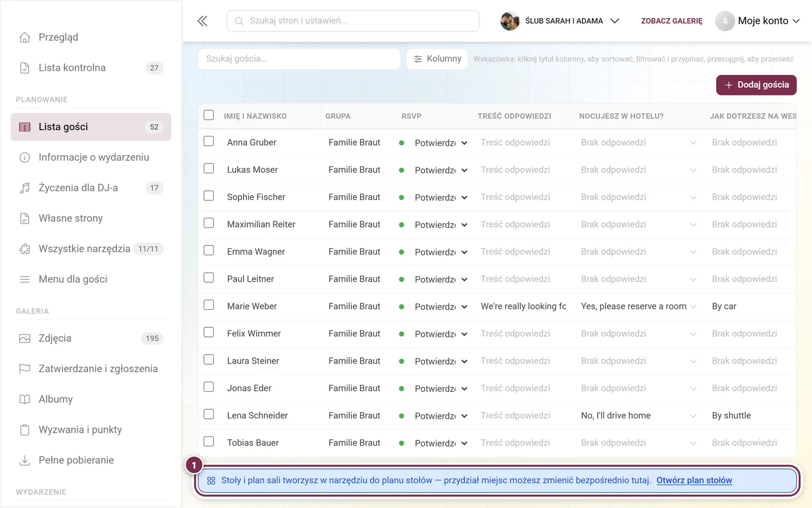This screenshot has width=812, height=508.
Task: Click the Lista kontrolna document icon
Action: (25, 68)
